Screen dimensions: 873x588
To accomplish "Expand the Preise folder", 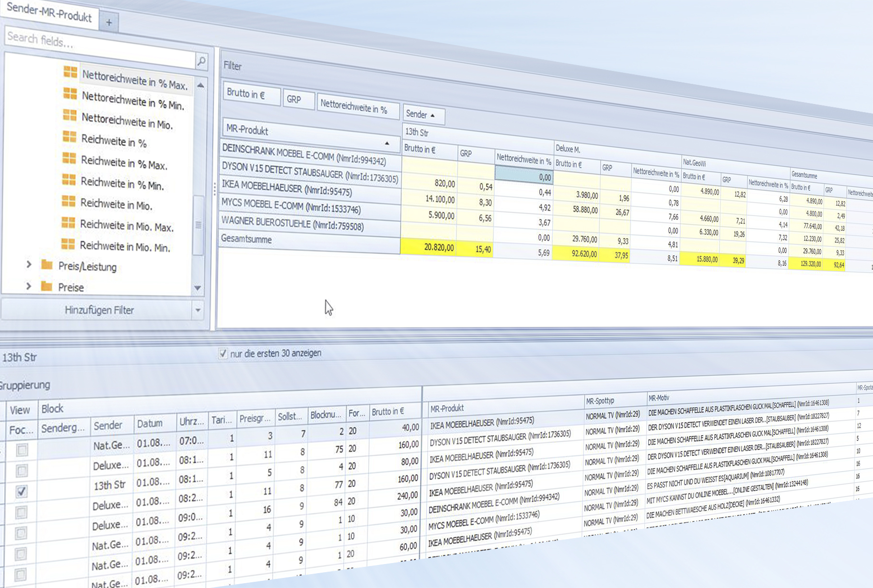I will 29,286.
